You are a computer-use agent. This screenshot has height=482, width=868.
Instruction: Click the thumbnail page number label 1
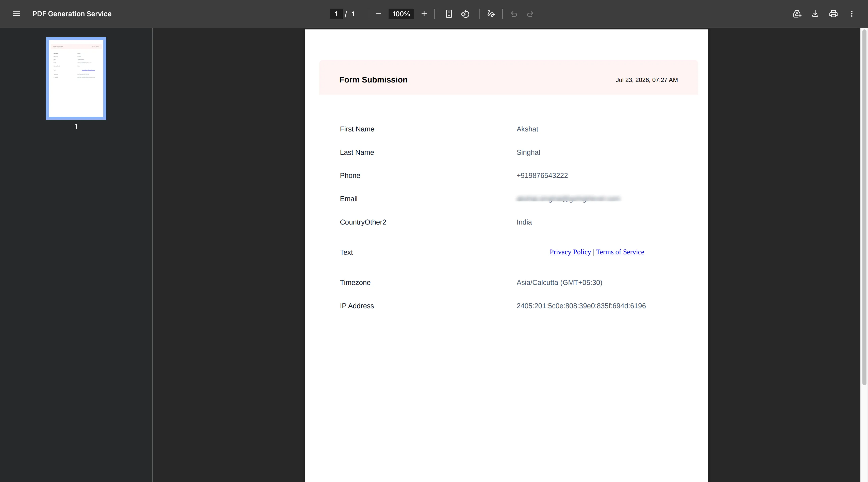(76, 126)
